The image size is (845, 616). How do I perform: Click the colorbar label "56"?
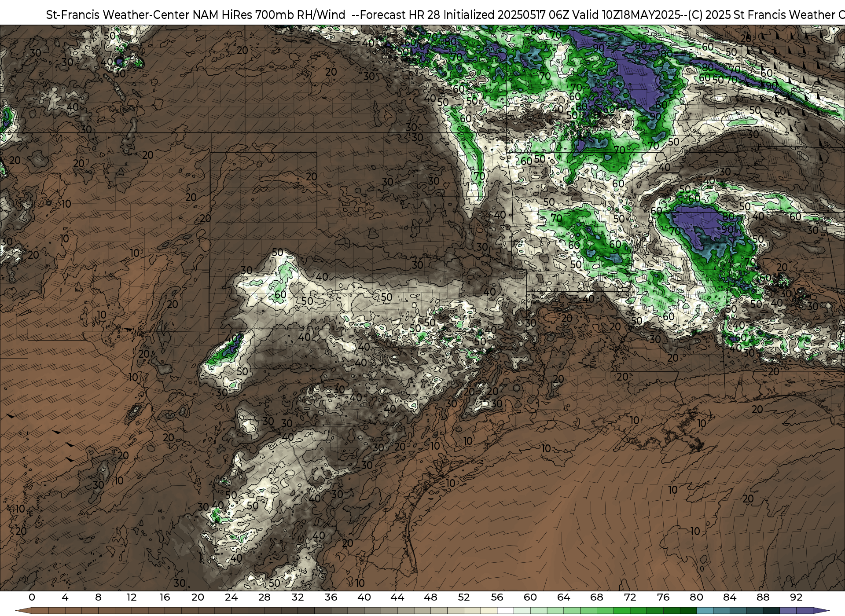497,598
